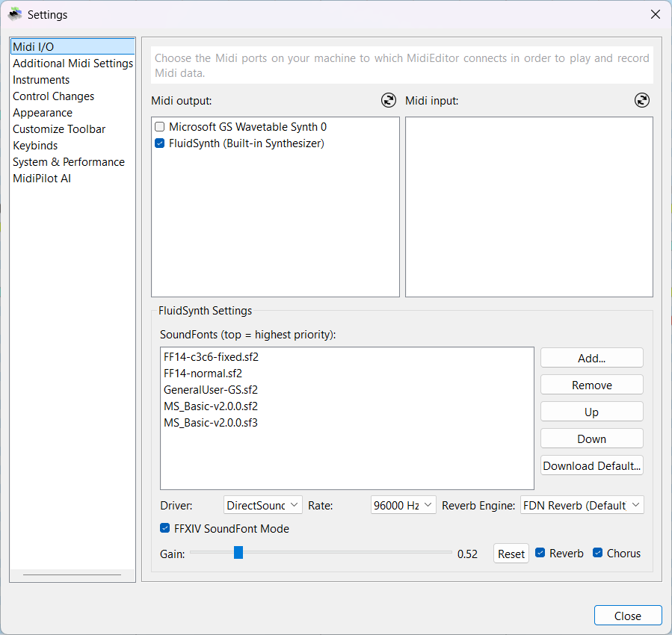This screenshot has height=635, width=672.
Task: Switch to the Instruments settings page
Action: (41, 79)
